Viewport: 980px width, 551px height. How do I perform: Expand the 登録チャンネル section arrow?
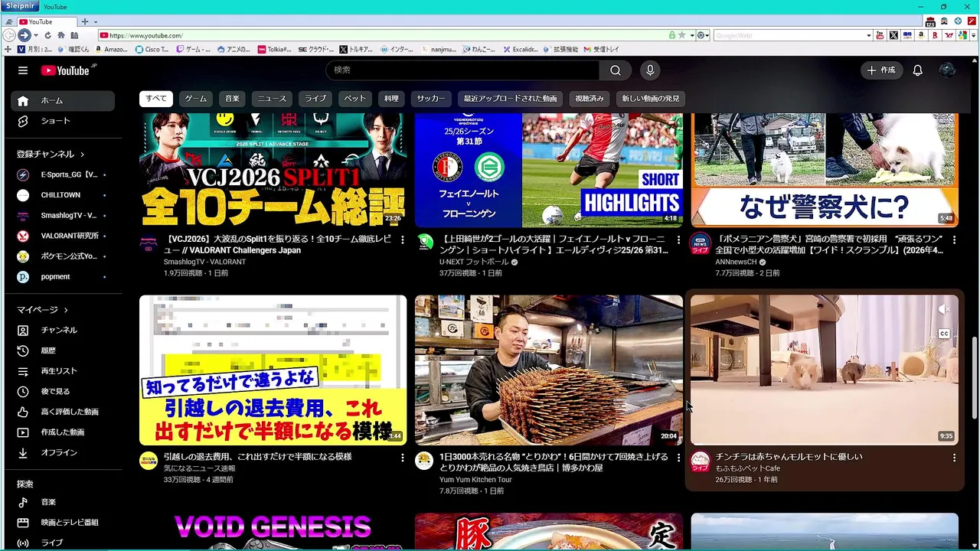(82, 155)
